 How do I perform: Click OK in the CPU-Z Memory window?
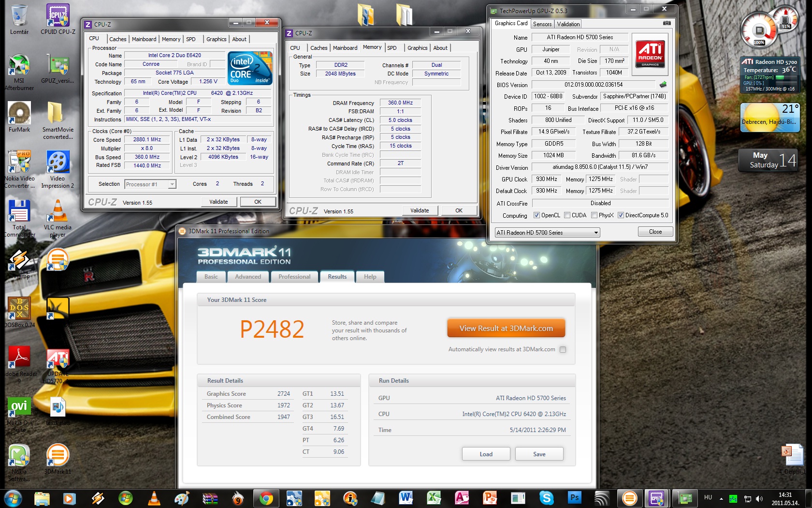459,210
